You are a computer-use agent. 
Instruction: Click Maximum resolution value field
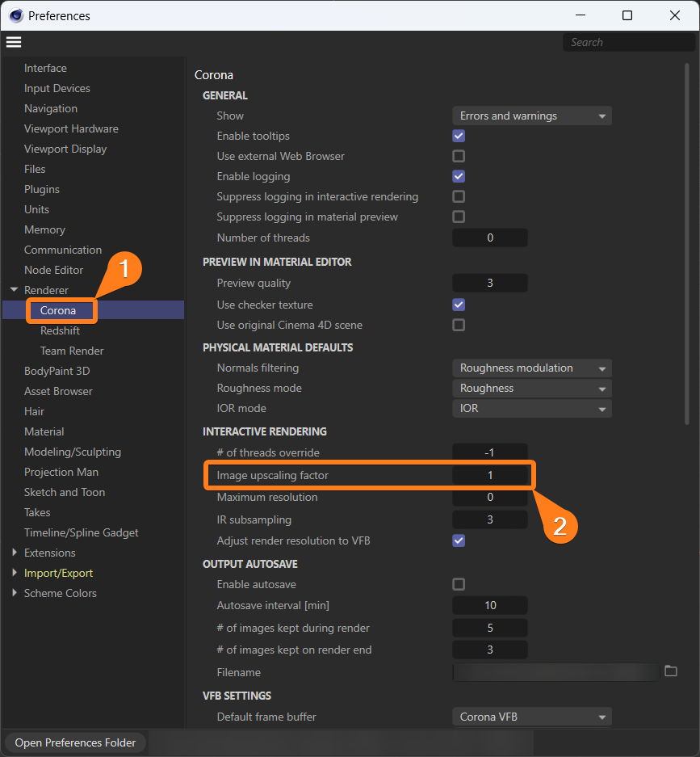(489, 498)
